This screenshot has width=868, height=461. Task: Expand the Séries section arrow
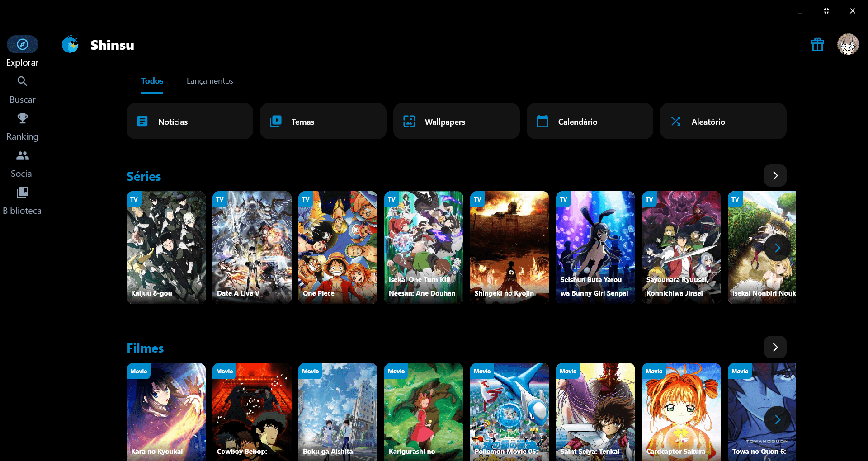pos(775,175)
